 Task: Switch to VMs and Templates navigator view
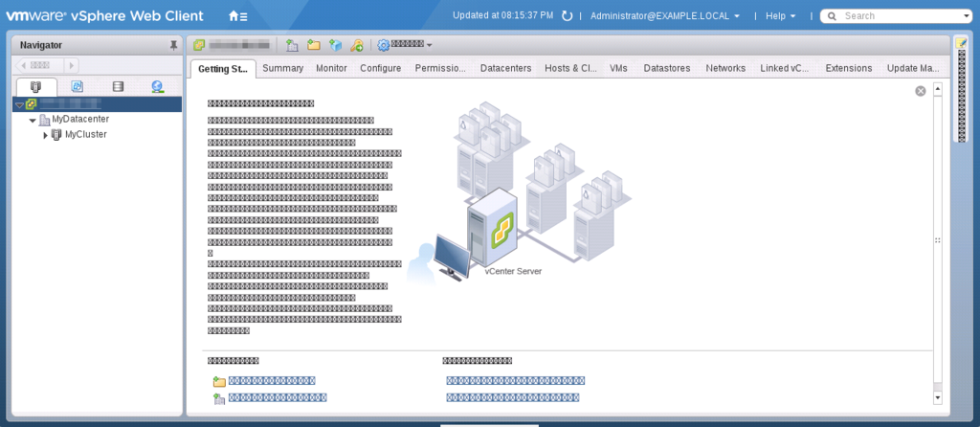[77, 87]
